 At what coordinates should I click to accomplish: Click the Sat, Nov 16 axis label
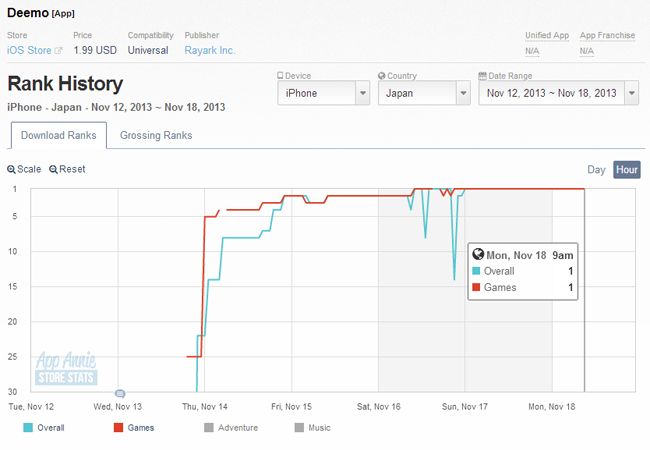(x=379, y=407)
